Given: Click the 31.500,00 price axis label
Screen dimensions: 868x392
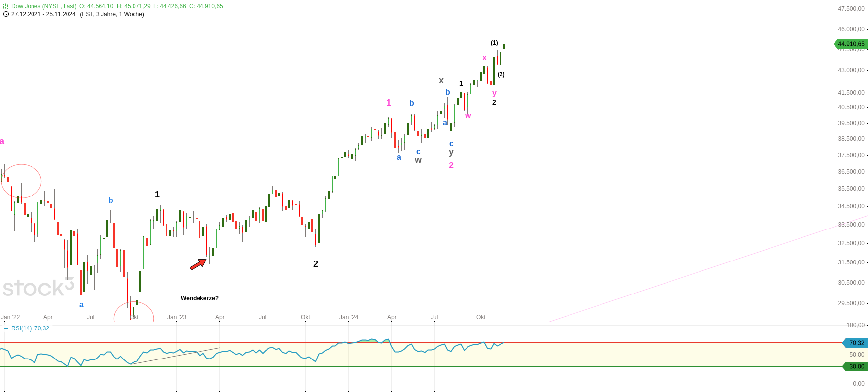Looking at the screenshot, I should point(851,262).
